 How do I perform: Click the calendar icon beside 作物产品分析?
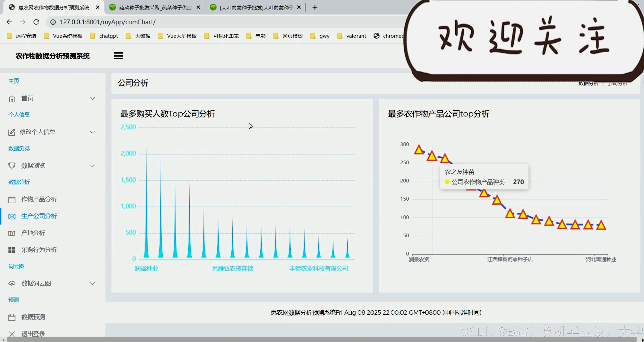tap(12, 200)
